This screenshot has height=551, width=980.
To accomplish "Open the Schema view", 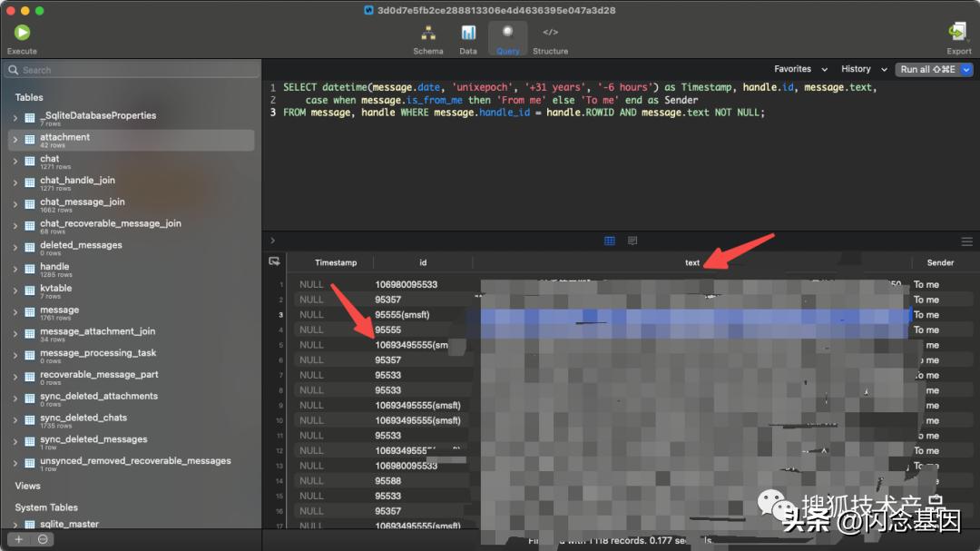I will (428, 34).
